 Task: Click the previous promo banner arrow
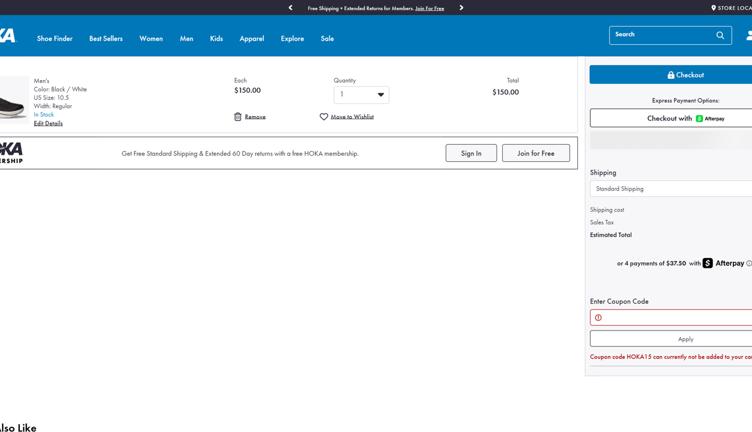[x=290, y=8]
